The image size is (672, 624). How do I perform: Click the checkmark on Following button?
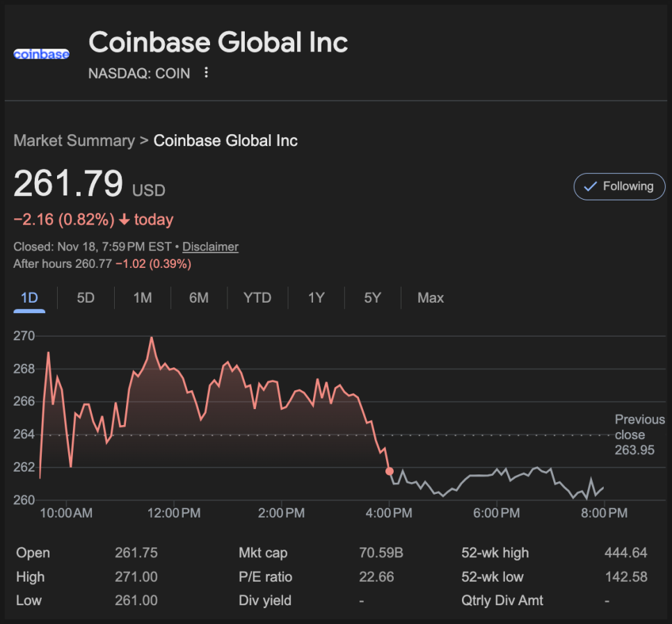pos(590,186)
